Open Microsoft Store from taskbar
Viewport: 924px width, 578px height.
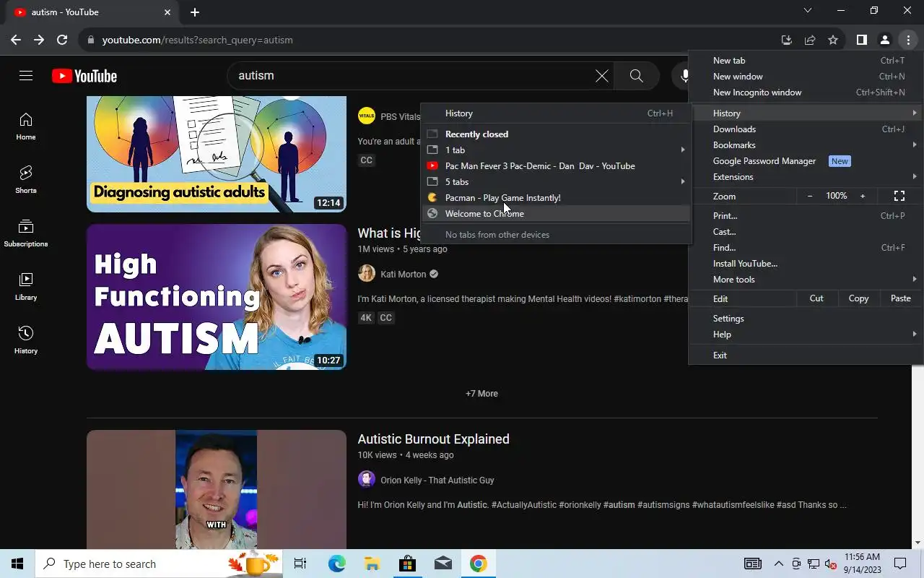coord(407,564)
